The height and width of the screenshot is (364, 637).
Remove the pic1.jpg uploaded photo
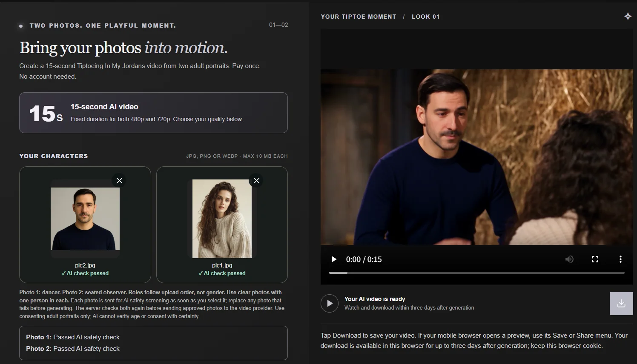[256, 181]
